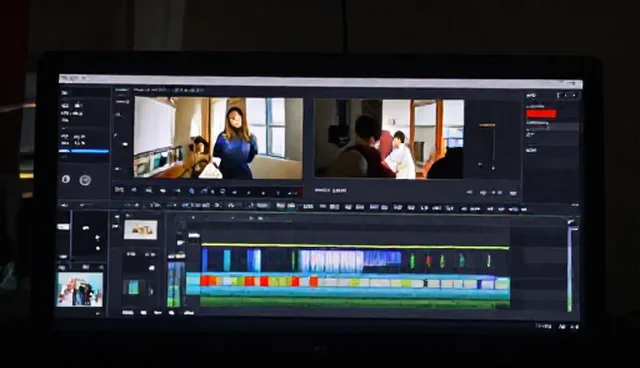Open the family photo thumbnail in the bottom-left bin
The image size is (640, 368).
80,289
